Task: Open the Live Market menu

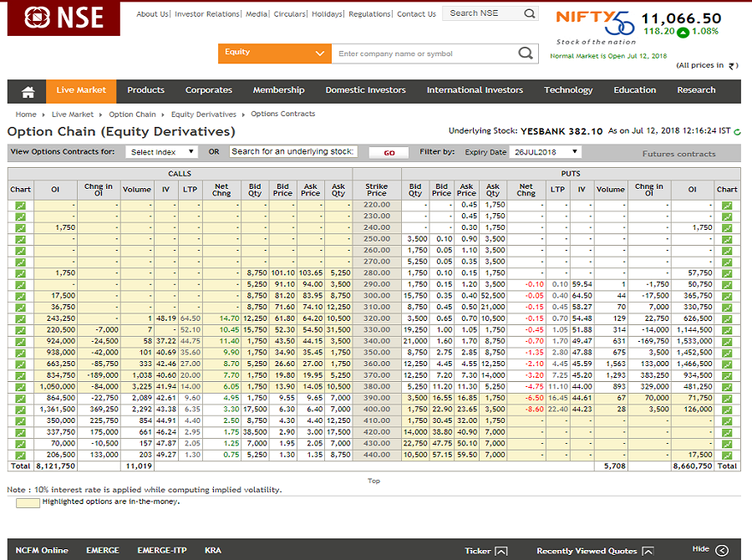Action: pos(81,90)
